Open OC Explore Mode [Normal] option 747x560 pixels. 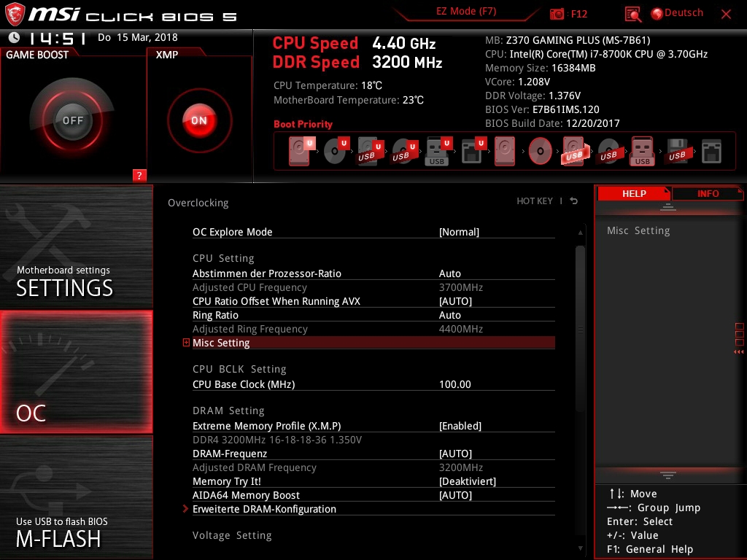pos(373,231)
